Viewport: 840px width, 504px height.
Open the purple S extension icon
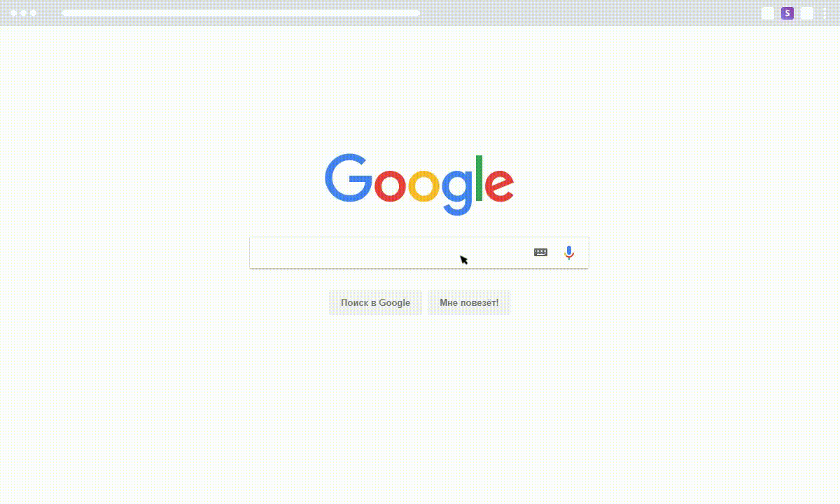point(787,13)
